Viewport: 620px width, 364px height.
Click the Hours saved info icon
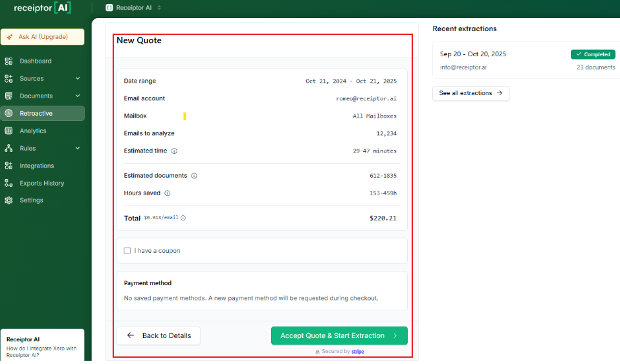167,193
